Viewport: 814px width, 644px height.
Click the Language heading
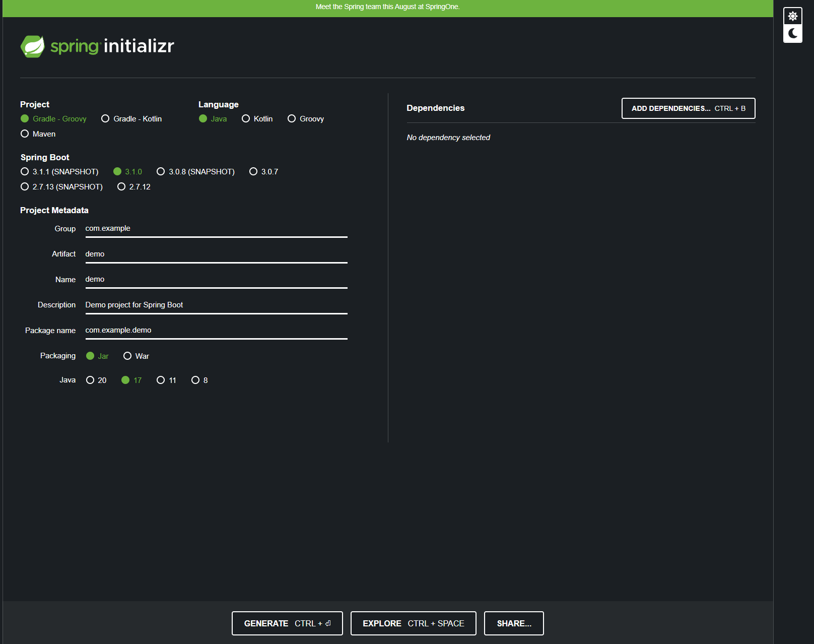pyautogui.click(x=219, y=105)
